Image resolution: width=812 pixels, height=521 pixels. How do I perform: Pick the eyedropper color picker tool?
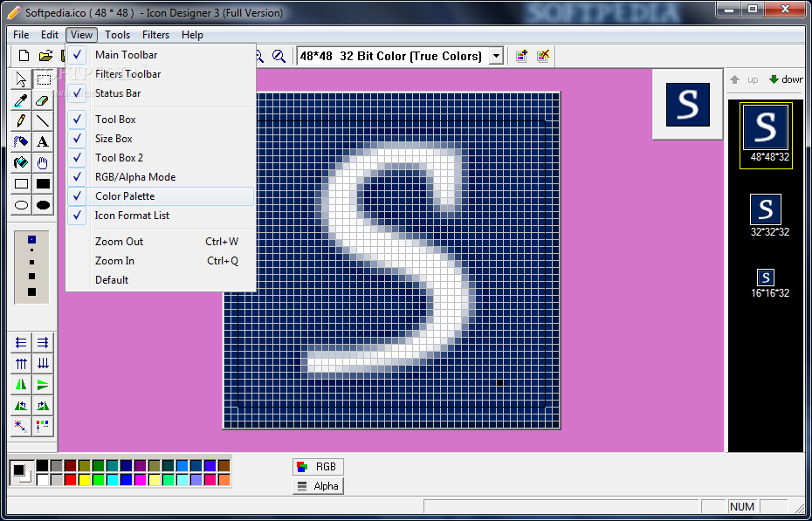tap(21, 100)
